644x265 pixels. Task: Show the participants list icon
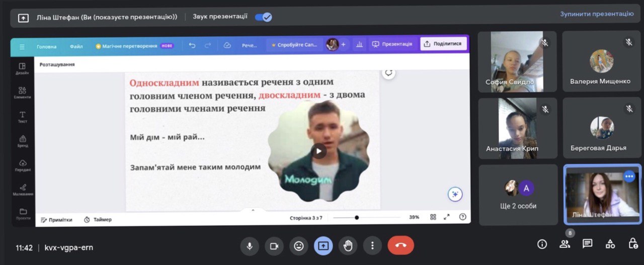point(565,244)
